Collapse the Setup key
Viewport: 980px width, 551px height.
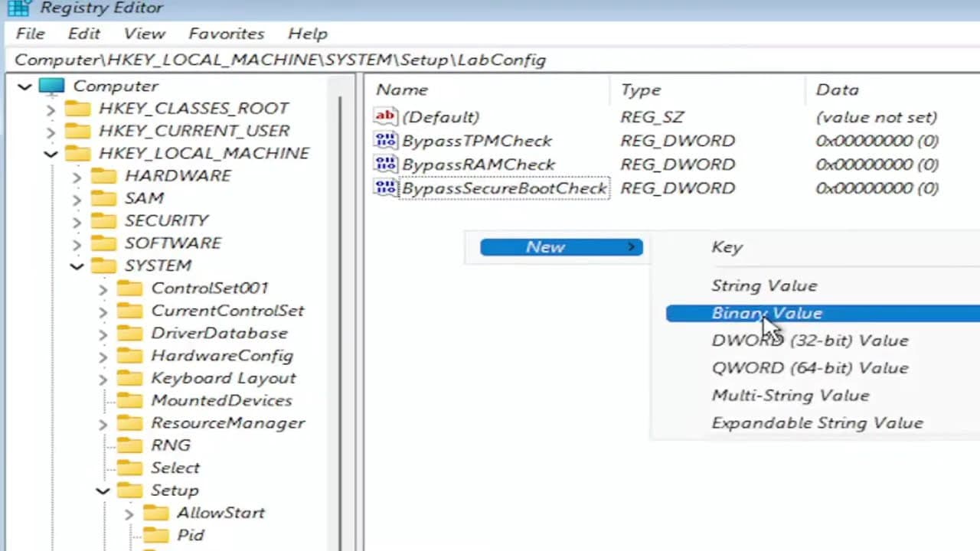[103, 491]
